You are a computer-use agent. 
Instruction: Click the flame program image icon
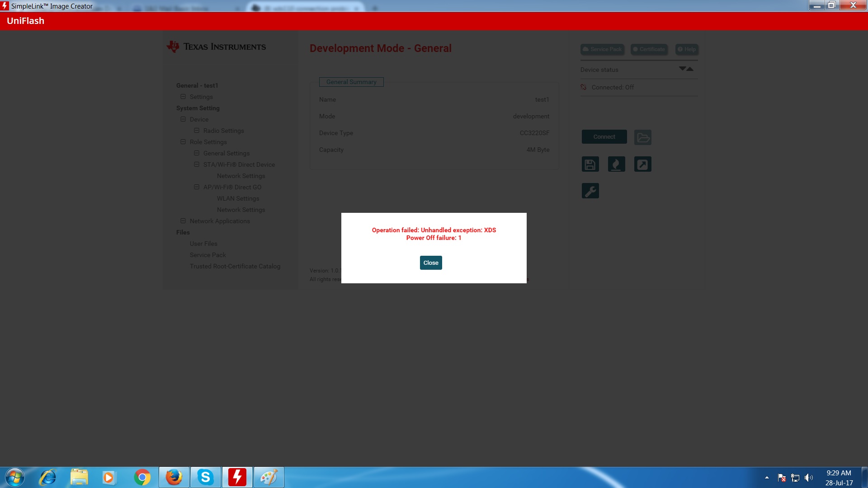pos(616,164)
